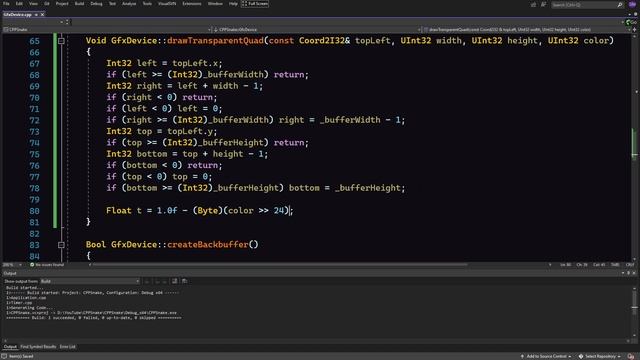This screenshot has height=360, width=640.
Task: Open the View menu
Action: 33,4
